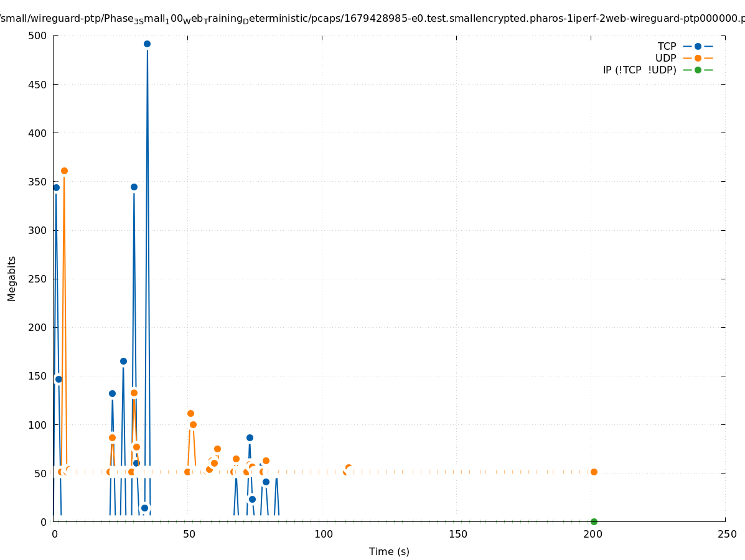The image size is (745, 560).
Task: Click the pcap file path title
Action: [372, 19]
